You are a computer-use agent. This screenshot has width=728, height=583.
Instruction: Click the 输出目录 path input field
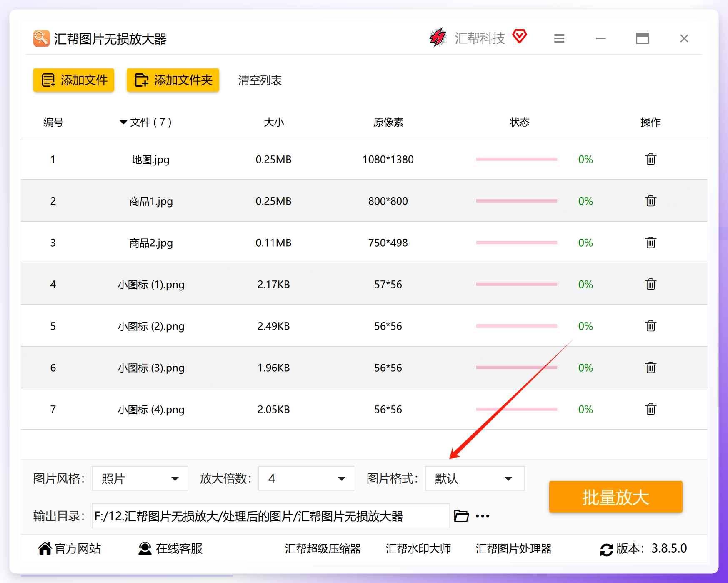pyautogui.click(x=271, y=516)
